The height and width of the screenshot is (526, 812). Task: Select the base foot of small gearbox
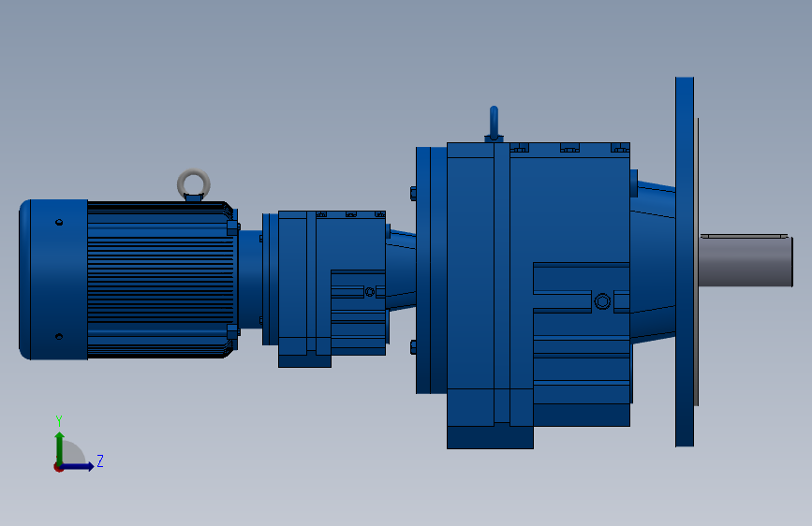click(x=304, y=361)
